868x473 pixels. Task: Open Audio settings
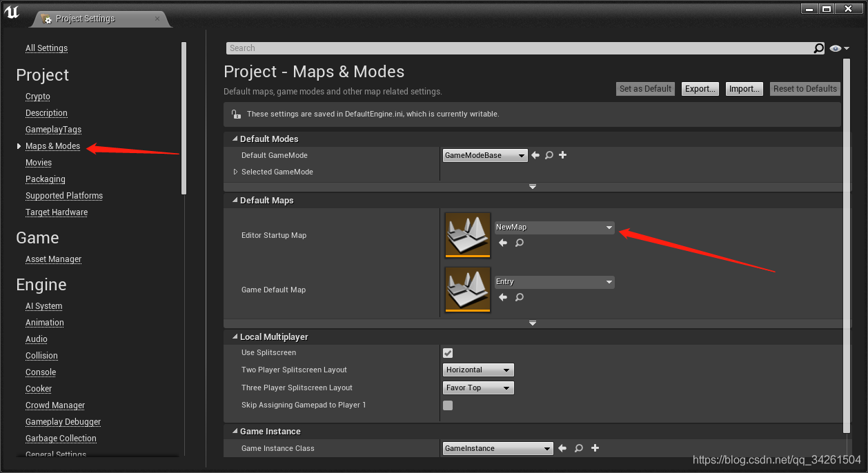coord(37,339)
